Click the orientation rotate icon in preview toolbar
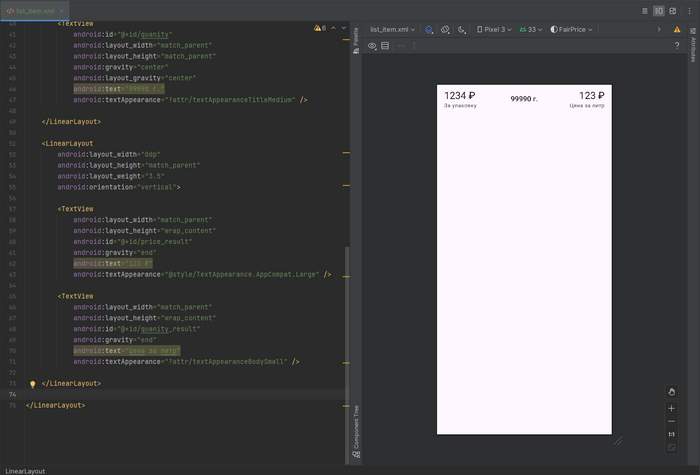The height and width of the screenshot is (475, 700). click(446, 30)
